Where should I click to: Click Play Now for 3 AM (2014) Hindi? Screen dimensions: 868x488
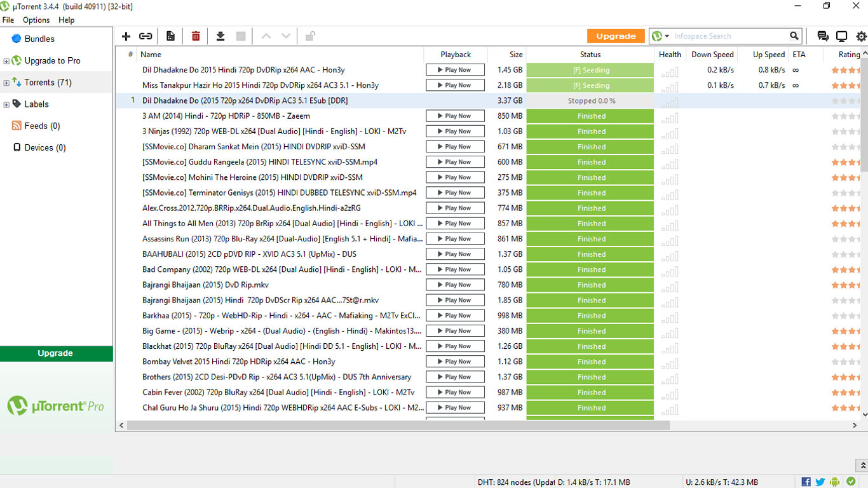[455, 116]
